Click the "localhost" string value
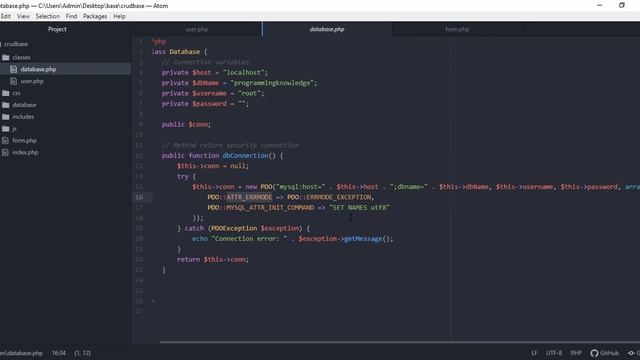 [244, 73]
